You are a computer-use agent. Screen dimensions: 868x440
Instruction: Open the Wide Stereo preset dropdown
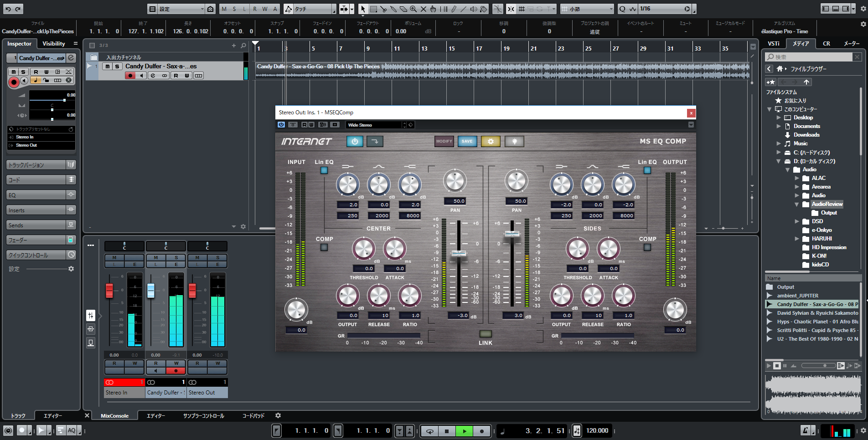[x=376, y=125]
